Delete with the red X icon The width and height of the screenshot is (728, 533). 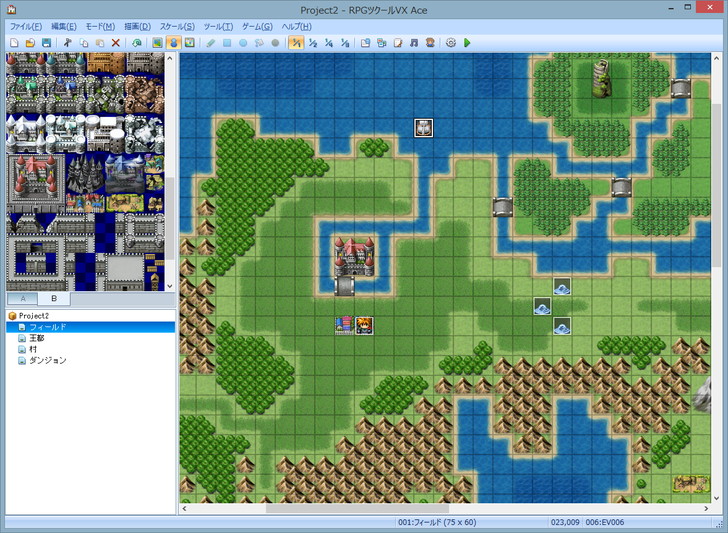116,43
